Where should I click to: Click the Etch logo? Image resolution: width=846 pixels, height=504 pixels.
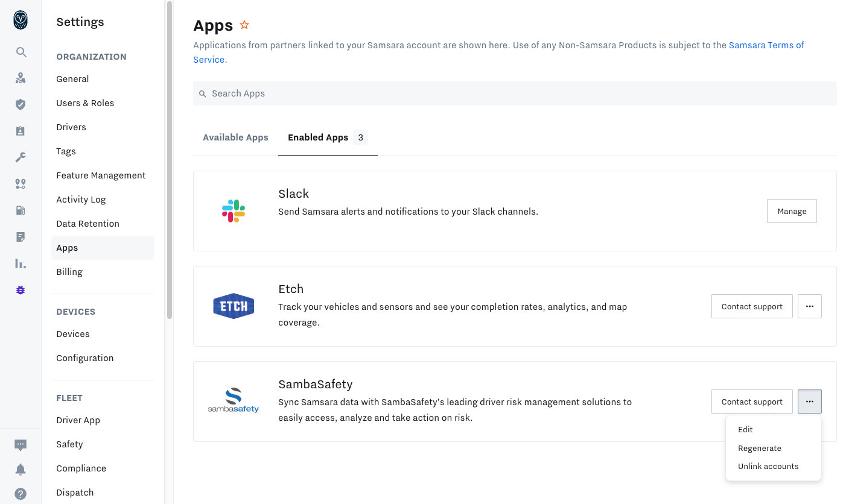tap(234, 306)
